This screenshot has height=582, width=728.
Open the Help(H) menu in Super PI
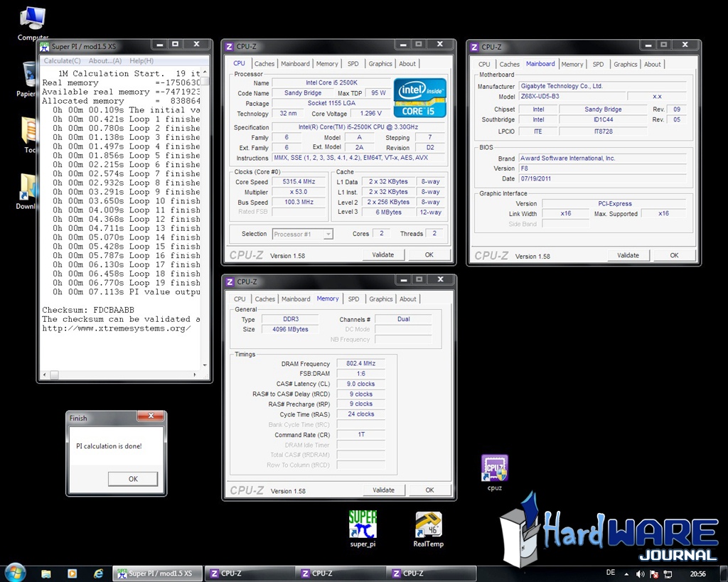pyautogui.click(x=141, y=61)
